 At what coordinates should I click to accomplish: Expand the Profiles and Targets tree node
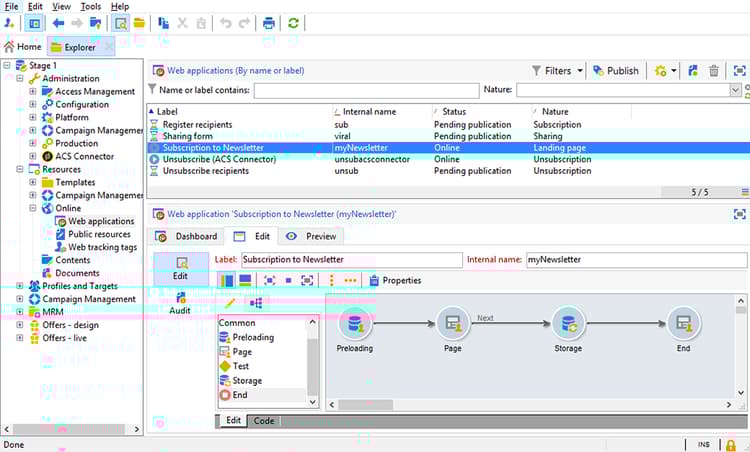[x=20, y=287]
